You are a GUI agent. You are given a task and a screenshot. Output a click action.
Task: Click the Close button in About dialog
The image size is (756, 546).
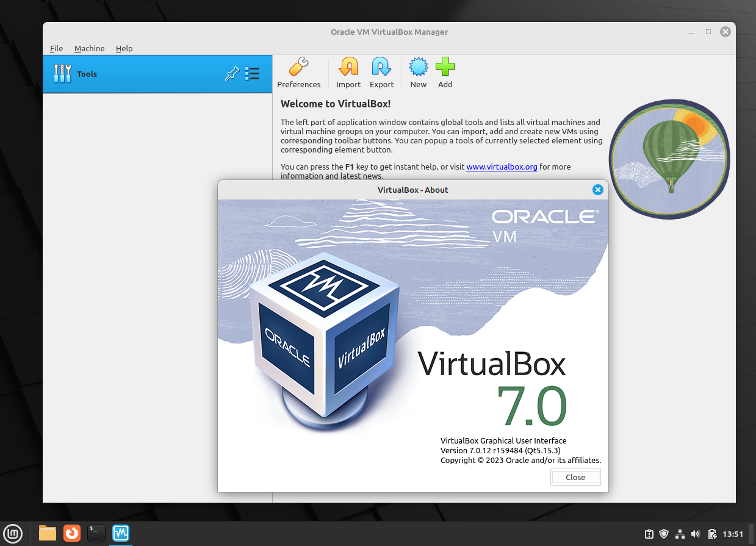(575, 477)
